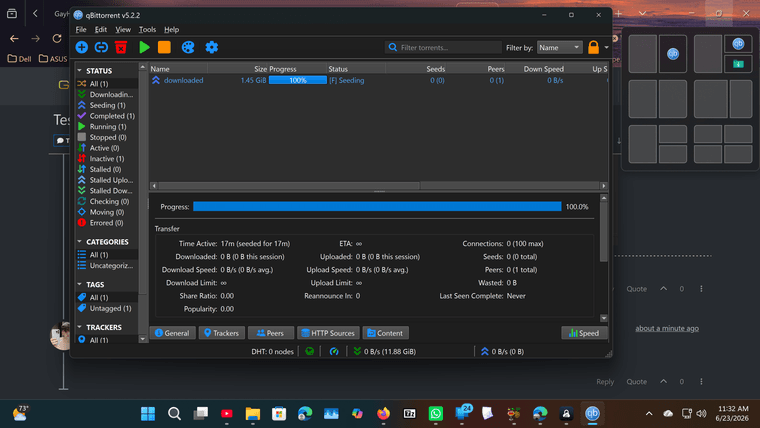Open the View menu
Viewport: 760px width, 428px height.
pyautogui.click(x=123, y=30)
